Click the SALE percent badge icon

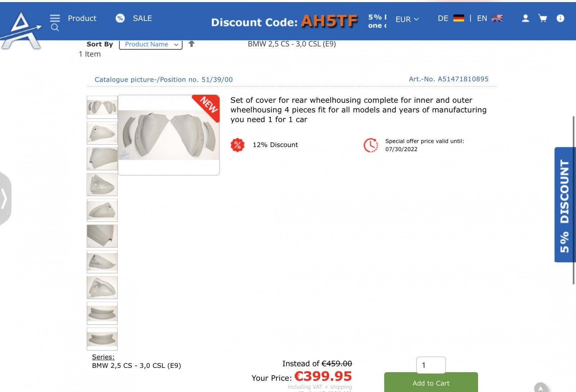(120, 18)
